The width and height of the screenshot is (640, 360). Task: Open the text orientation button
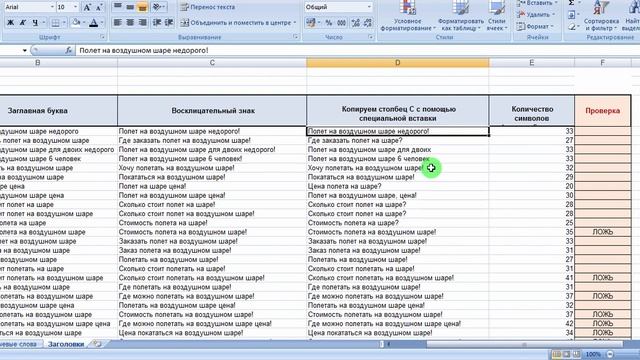click(x=158, y=7)
